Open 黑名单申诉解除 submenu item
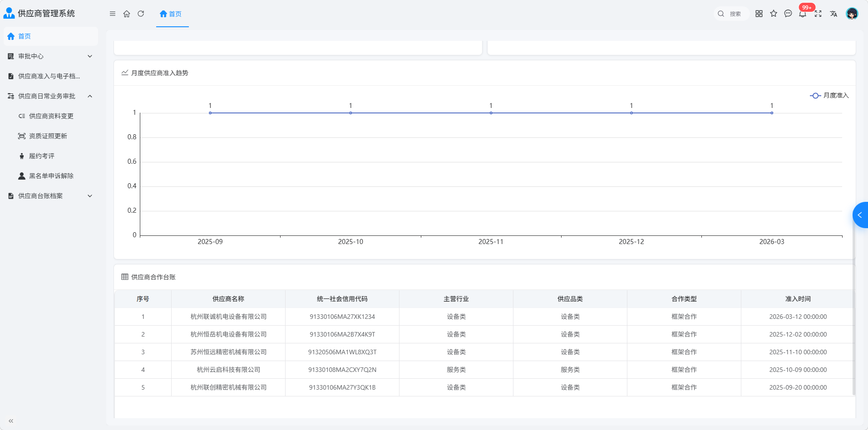The height and width of the screenshot is (430, 868). [x=51, y=176]
